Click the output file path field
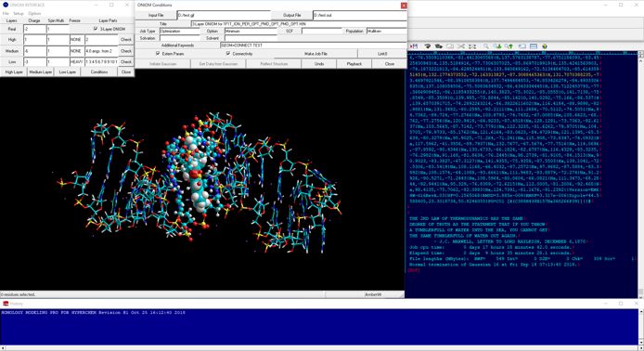Screen dimensions: 644x351 (x=360, y=15)
